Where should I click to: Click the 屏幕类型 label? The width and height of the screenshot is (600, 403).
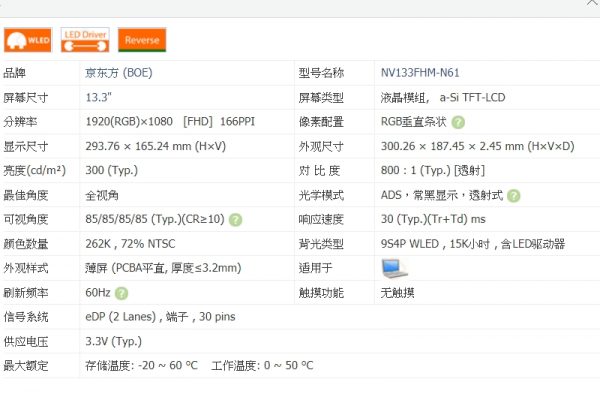[321, 98]
